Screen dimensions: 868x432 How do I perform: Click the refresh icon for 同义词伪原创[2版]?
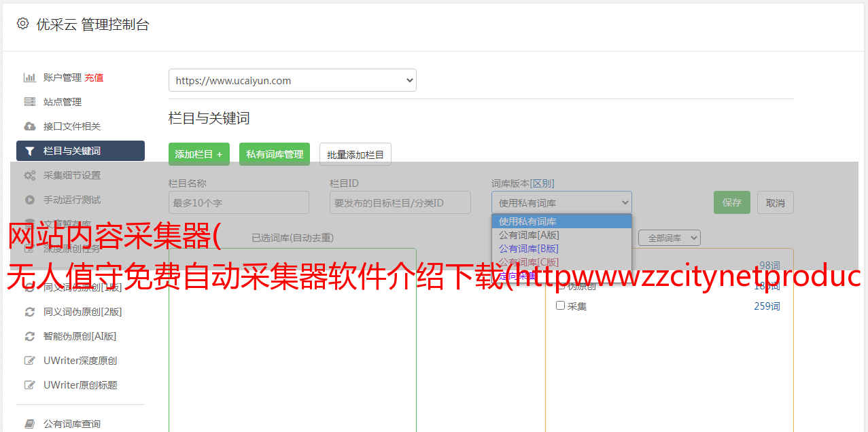30,312
